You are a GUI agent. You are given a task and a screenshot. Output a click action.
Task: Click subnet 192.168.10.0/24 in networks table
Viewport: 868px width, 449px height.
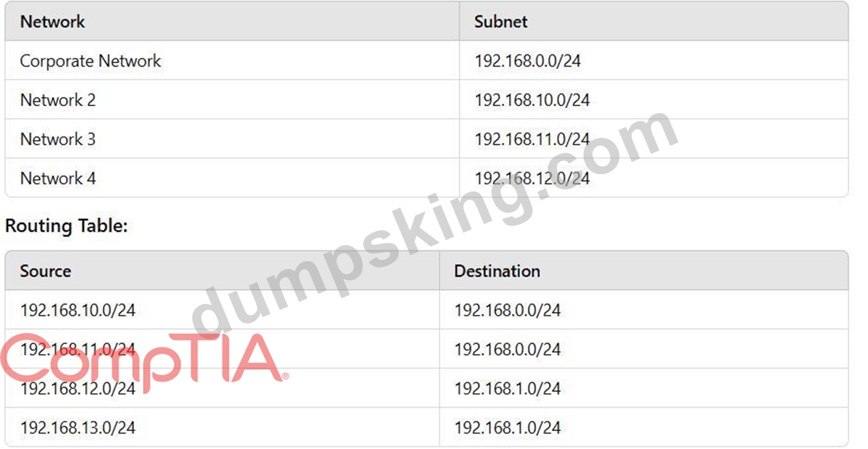(532, 100)
